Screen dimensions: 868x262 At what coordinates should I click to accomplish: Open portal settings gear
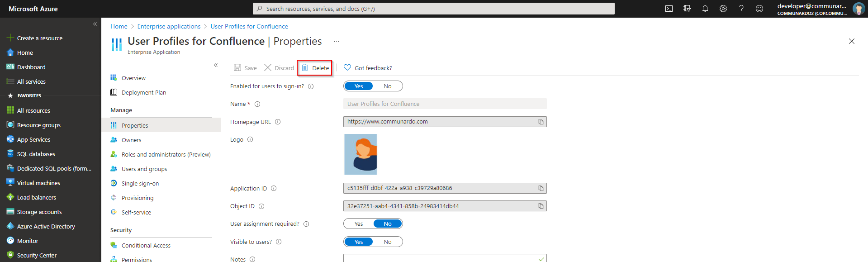coord(723,9)
